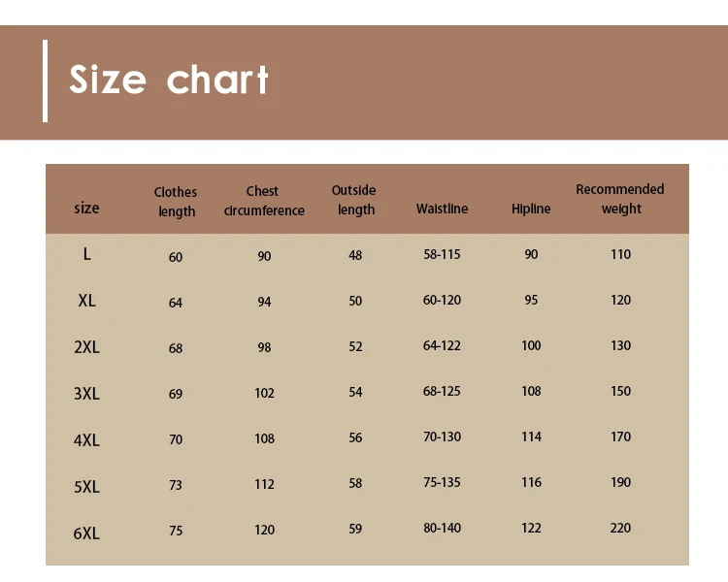Viewport: 728px width, 582px height.
Task: Select the 6XL size row label
Action: pyautogui.click(x=87, y=533)
